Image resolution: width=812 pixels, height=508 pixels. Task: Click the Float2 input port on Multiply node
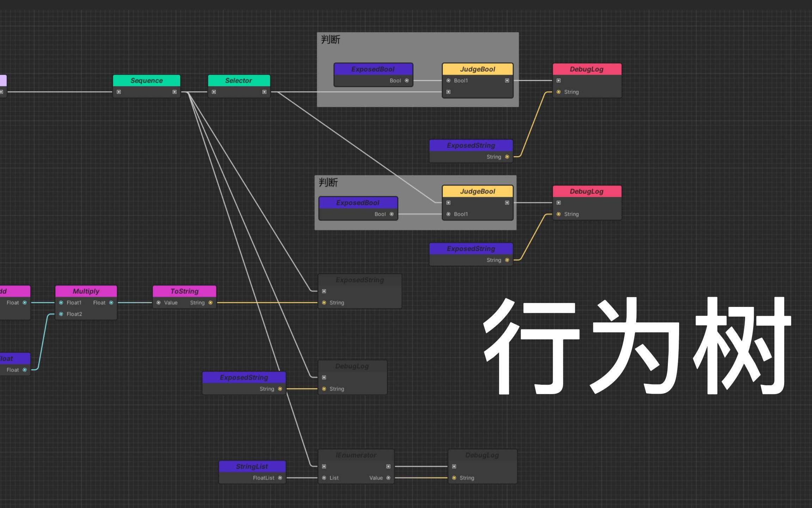pos(61,314)
